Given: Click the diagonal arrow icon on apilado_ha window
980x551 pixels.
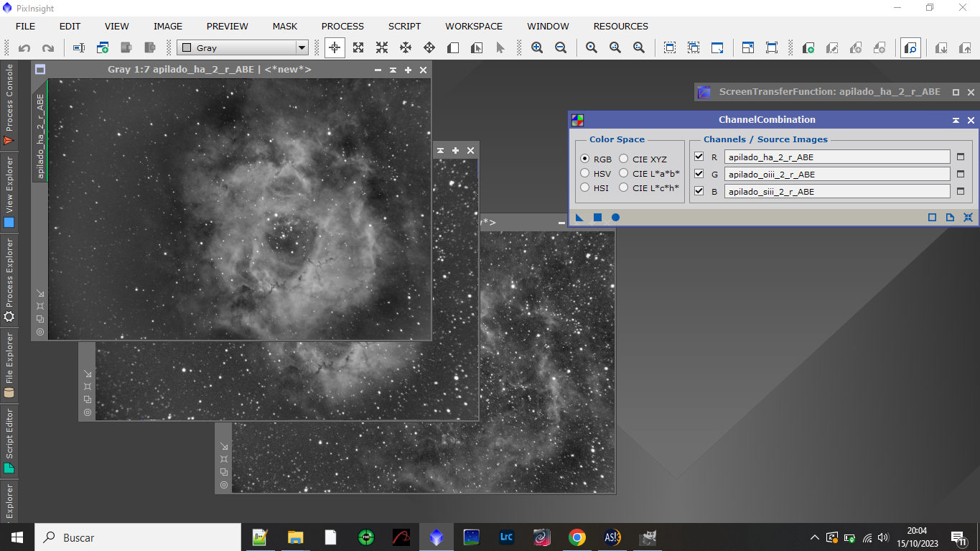Looking at the screenshot, I should click(40, 293).
